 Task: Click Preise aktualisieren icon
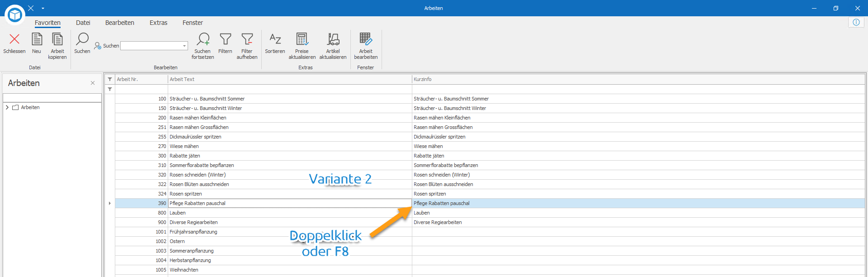click(302, 39)
